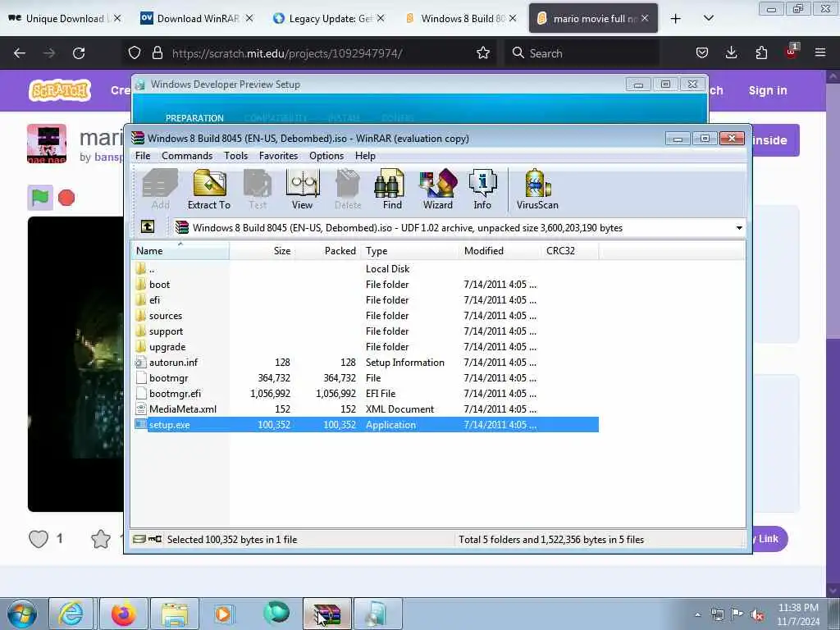Click the Test toolbar icon in WinRAR
Image resolution: width=840 pixels, height=630 pixels.
point(258,189)
